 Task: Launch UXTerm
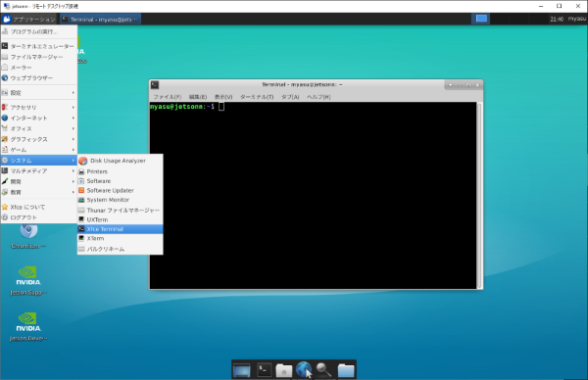120,219
